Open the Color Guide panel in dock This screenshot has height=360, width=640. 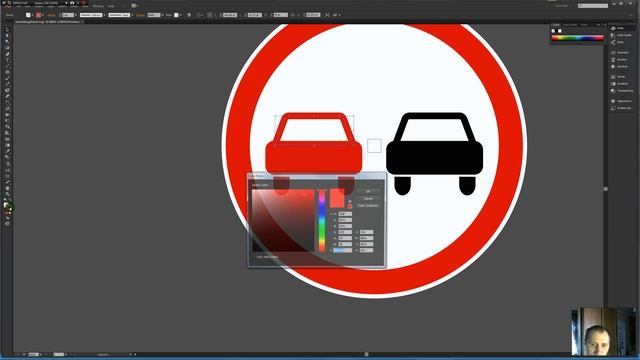pos(621,35)
